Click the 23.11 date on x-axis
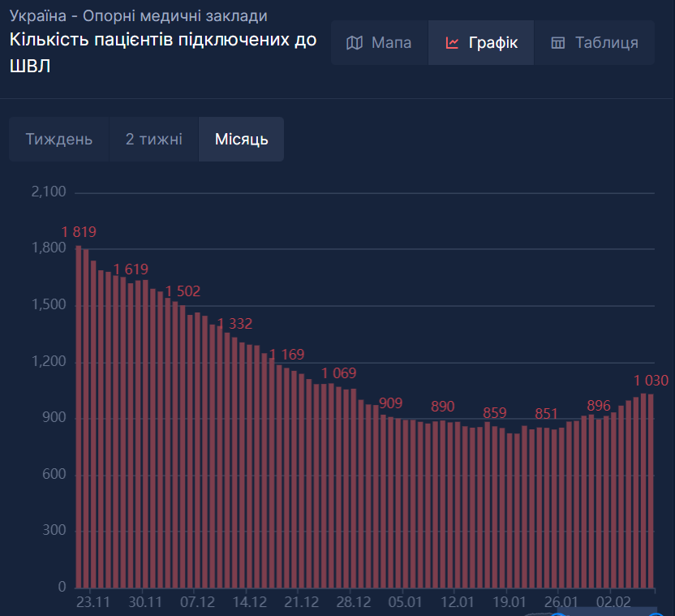 click(93, 602)
